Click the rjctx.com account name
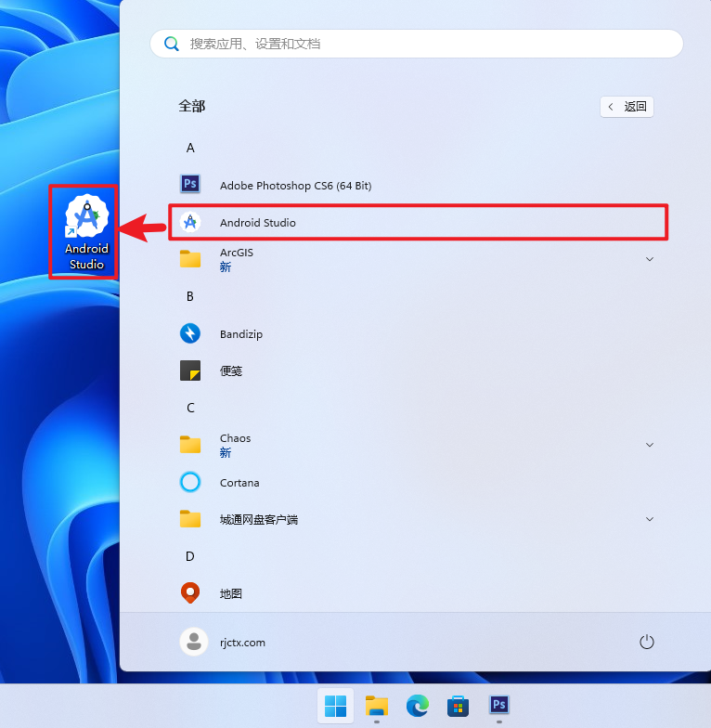The height and width of the screenshot is (728, 711). tap(243, 643)
